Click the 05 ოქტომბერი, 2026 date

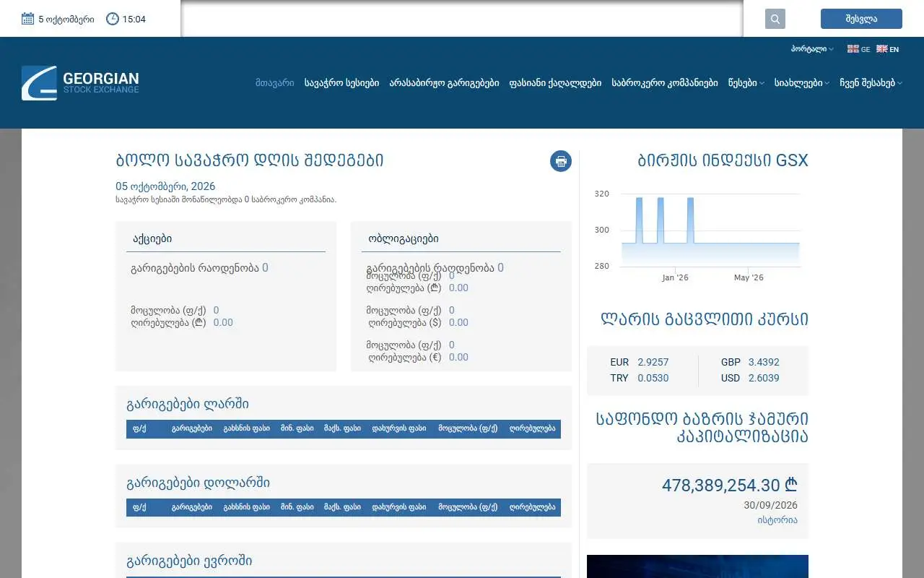click(x=165, y=186)
